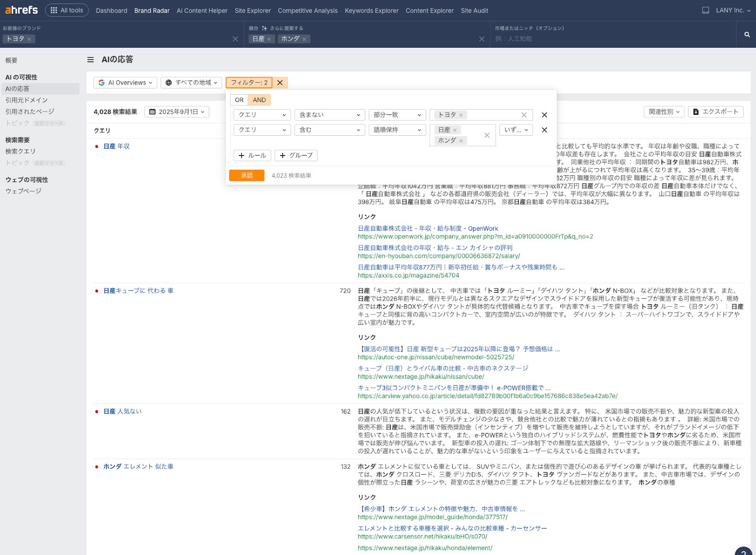756x555 pixels.
Task: Click the 承認 apply button
Action: 247,175
